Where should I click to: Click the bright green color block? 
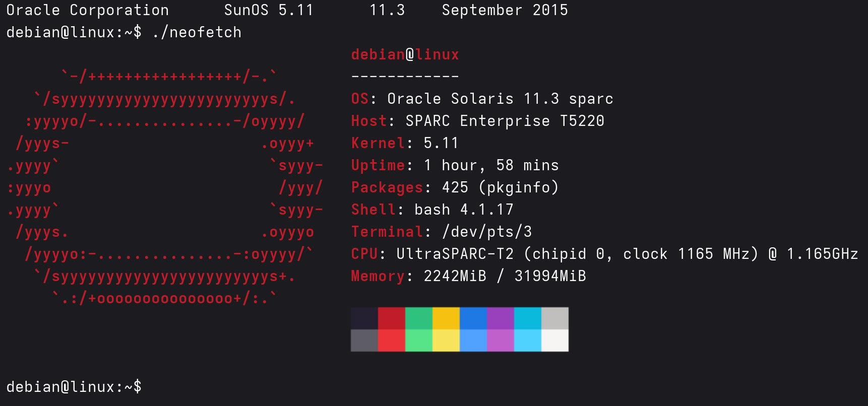pyautogui.click(x=419, y=341)
